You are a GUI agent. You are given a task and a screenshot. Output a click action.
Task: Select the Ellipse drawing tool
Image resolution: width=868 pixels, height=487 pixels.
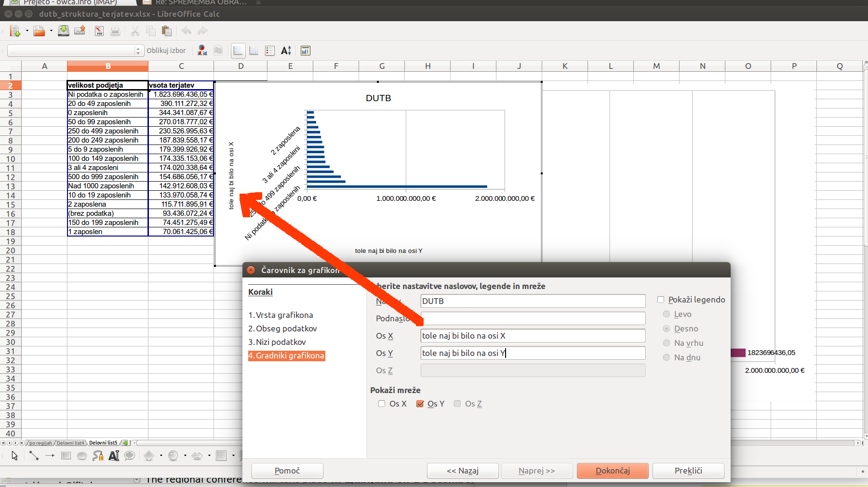click(x=82, y=456)
